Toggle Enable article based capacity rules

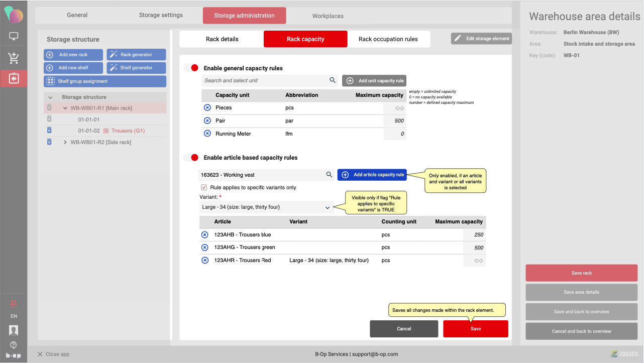point(191,158)
